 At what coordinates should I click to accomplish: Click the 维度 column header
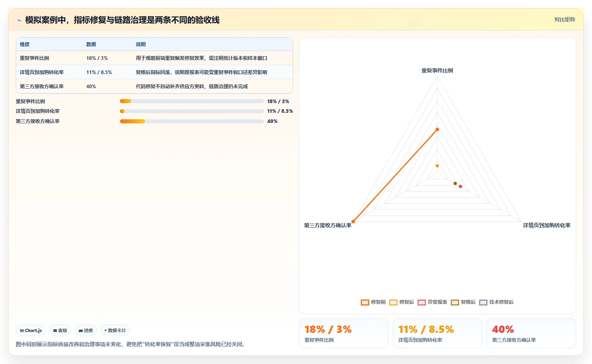click(25, 44)
